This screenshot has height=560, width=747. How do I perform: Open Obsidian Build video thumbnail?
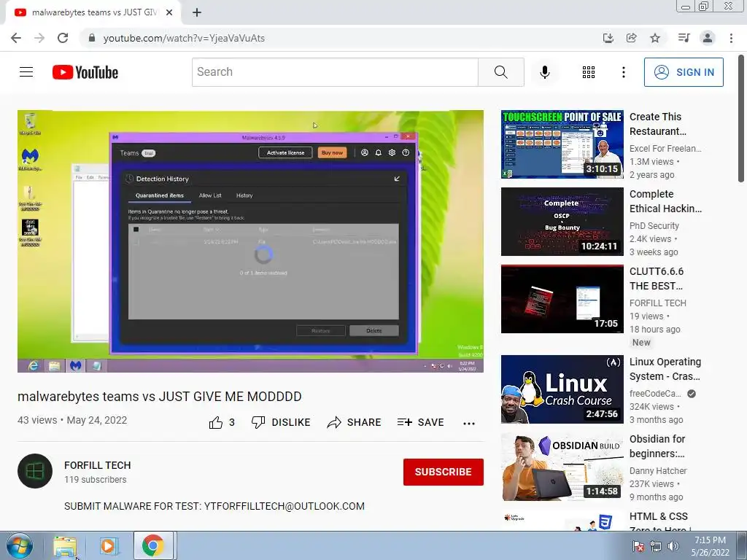[562, 467]
